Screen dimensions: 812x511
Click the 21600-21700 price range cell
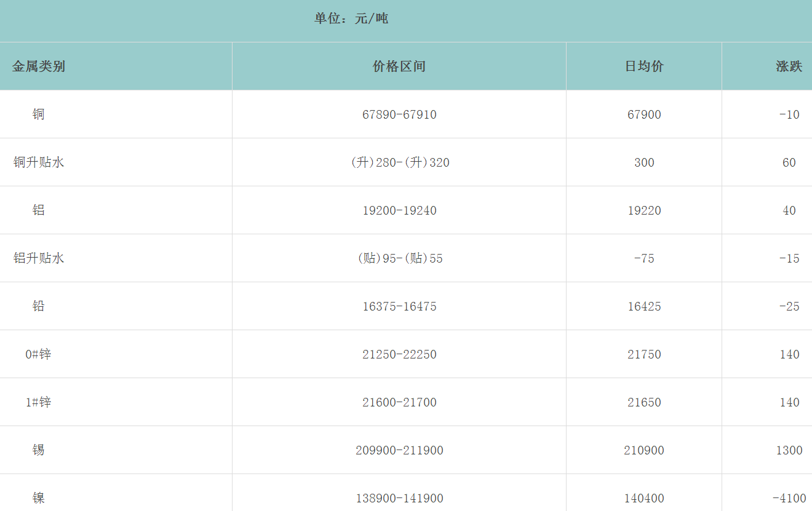coord(399,402)
